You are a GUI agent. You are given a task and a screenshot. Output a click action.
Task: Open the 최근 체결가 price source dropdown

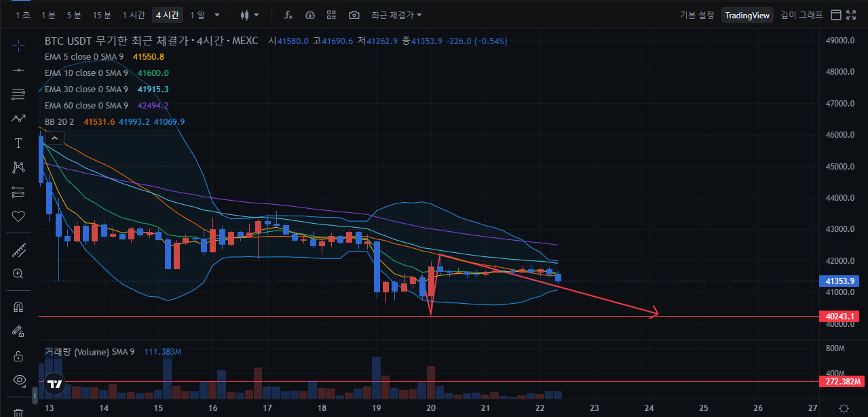396,15
